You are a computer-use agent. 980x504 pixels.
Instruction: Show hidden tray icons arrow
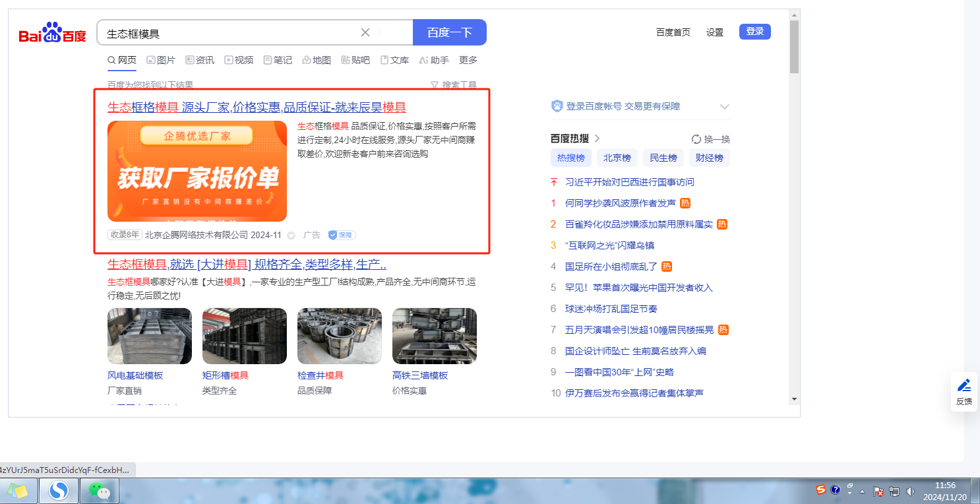click(862, 491)
